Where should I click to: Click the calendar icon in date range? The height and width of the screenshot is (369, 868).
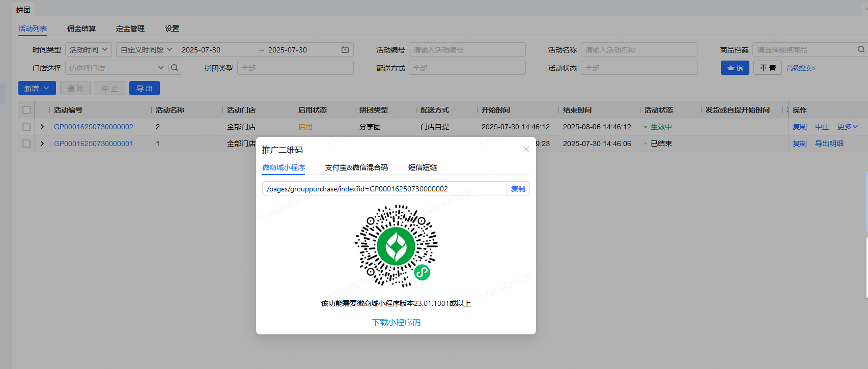pyautogui.click(x=345, y=49)
